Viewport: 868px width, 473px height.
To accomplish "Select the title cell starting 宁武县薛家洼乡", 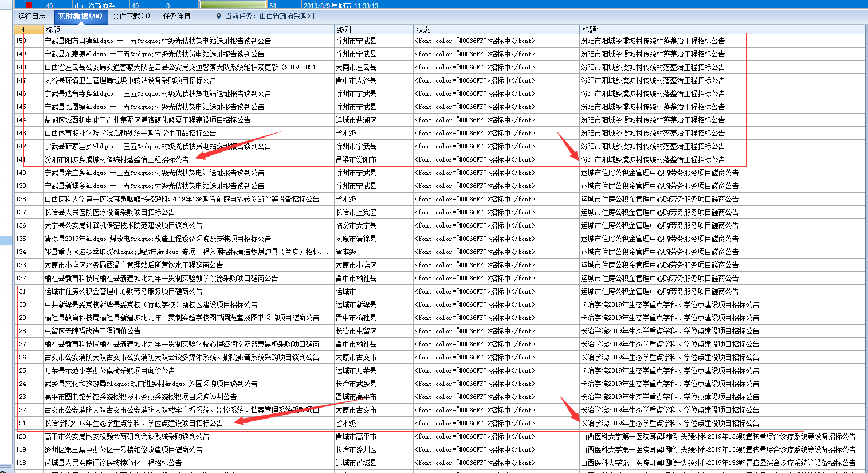I will (189, 146).
